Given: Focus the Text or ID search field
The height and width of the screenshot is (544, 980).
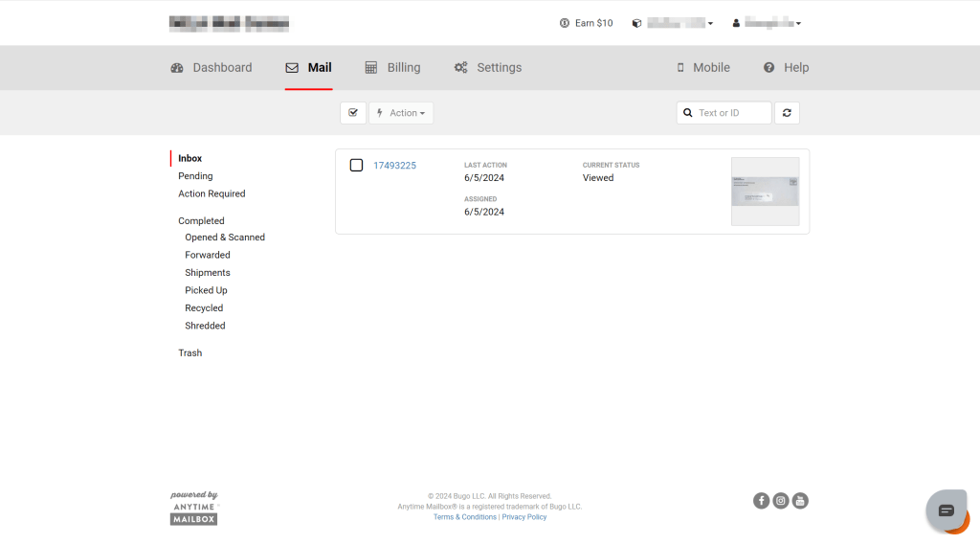Looking at the screenshot, I should pos(724,113).
